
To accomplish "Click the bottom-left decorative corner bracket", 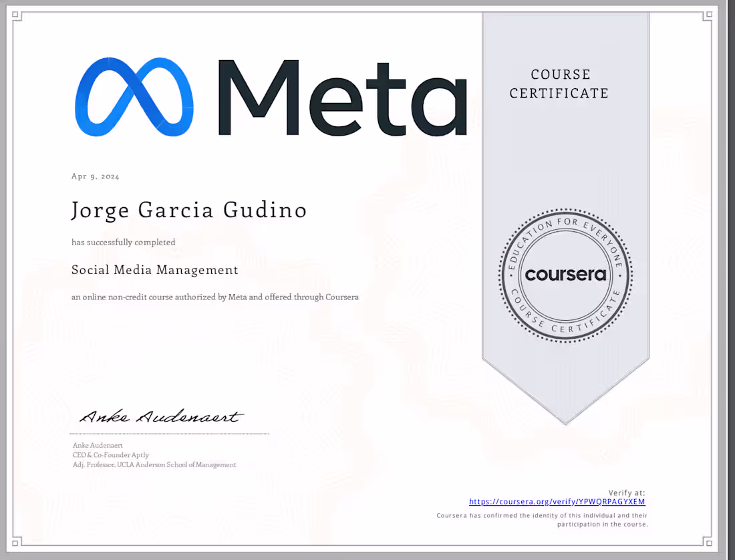I will 17,541.
